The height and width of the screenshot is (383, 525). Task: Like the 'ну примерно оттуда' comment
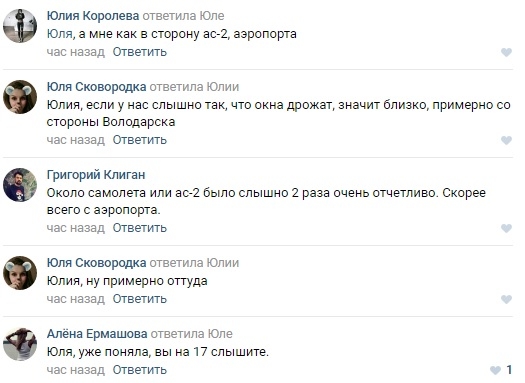point(506,299)
